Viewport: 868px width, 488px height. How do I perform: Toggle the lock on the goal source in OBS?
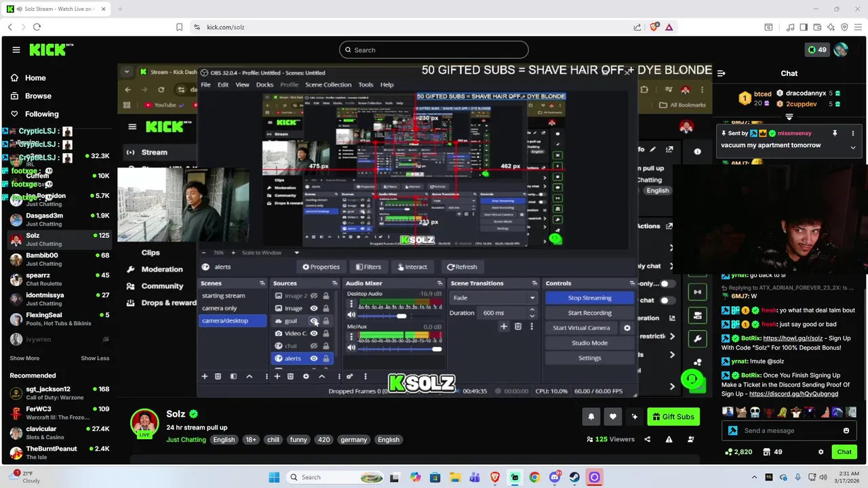[326, 321]
